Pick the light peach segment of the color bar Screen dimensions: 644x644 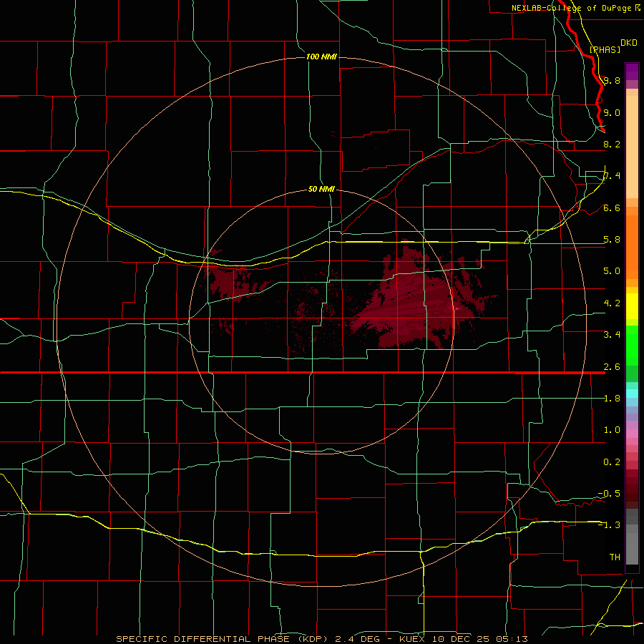click(x=632, y=147)
